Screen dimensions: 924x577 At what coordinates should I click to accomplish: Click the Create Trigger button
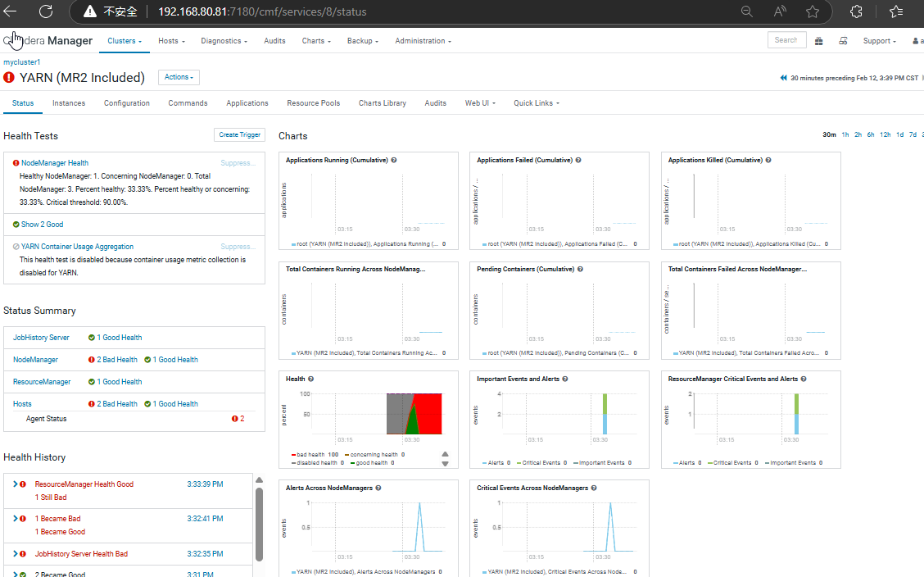239,135
